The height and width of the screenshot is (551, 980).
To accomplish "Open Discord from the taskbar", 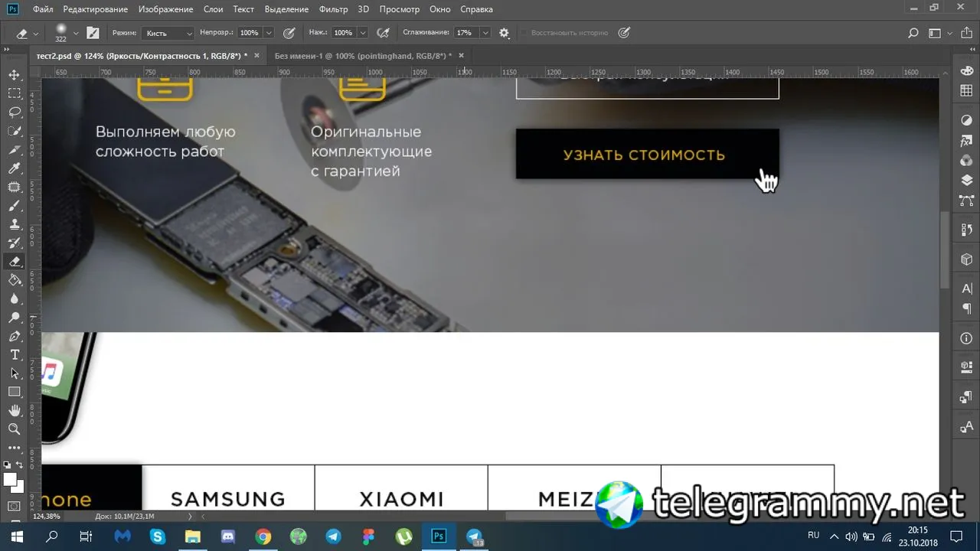I will coord(227,536).
